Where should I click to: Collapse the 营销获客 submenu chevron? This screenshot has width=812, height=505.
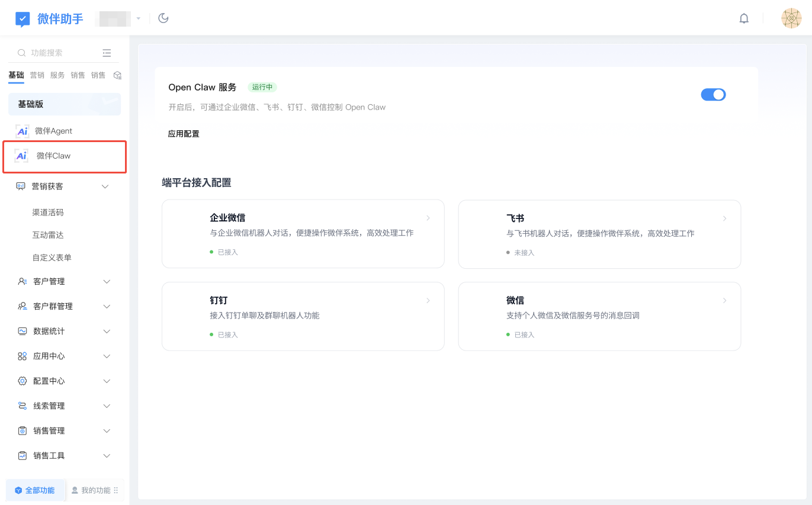[x=105, y=186]
